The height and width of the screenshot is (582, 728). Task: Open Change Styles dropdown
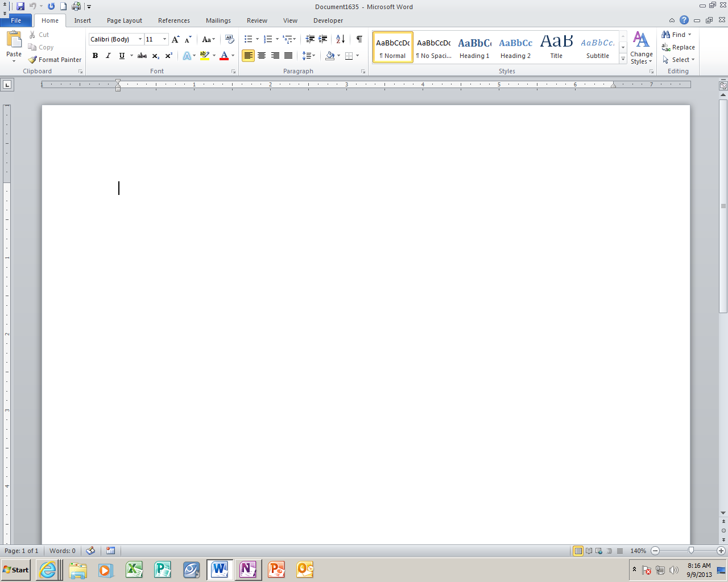pyautogui.click(x=642, y=48)
